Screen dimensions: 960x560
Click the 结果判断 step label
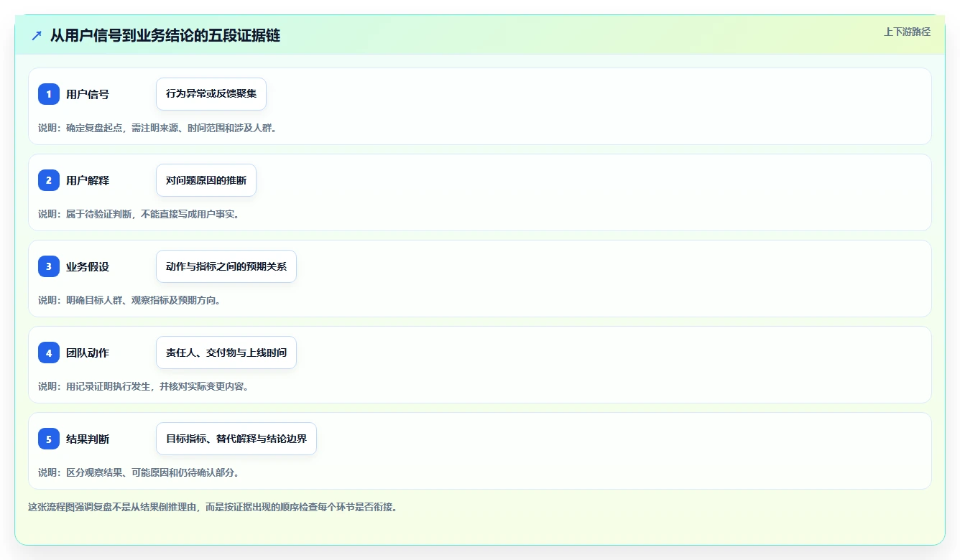pos(88,439)
